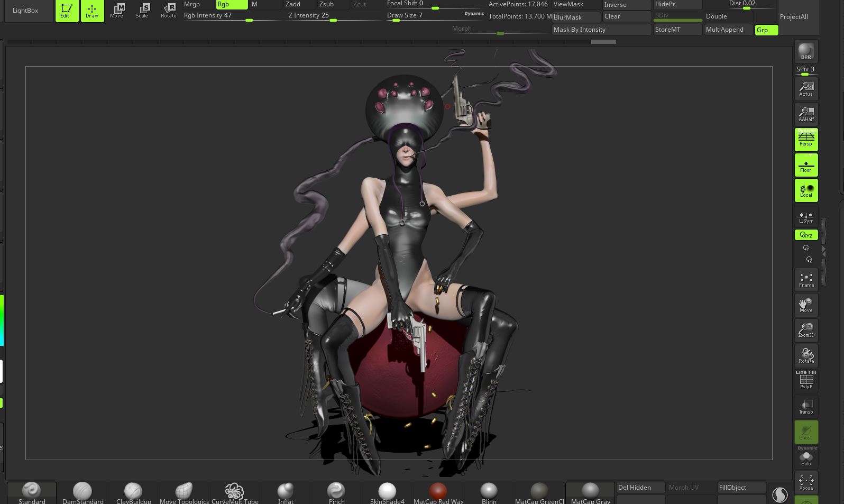Toggle Double sided display
Screen dimensions: 844x504
click(x=728, y=16)
